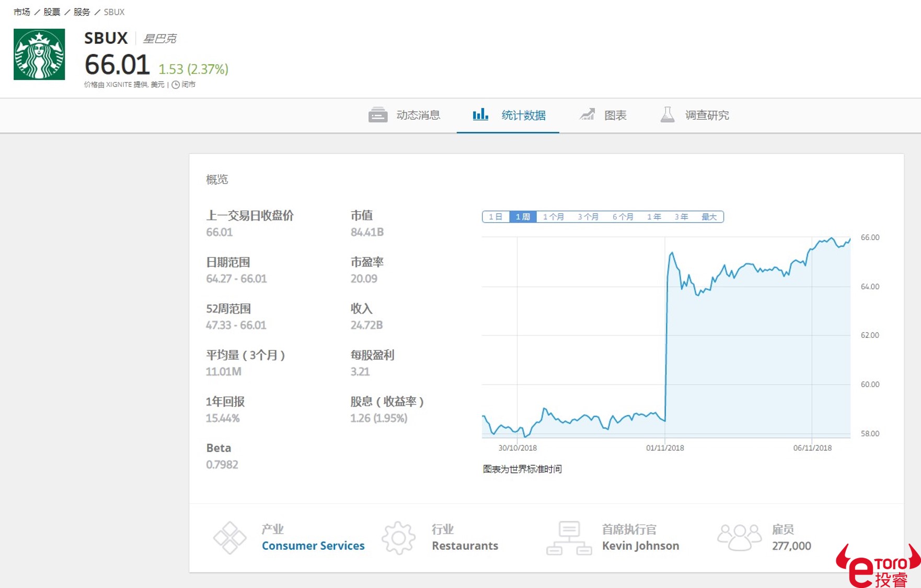Click the 30/10/2018 chart date label
Image resolution: width=921 pixels, height=588 pixels.
coord(517,448)
